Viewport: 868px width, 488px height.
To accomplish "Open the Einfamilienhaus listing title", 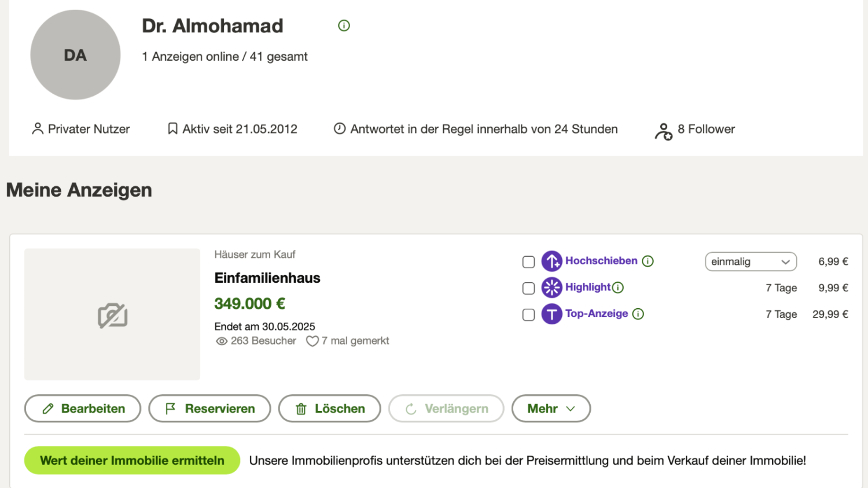I will coord(267,278).
